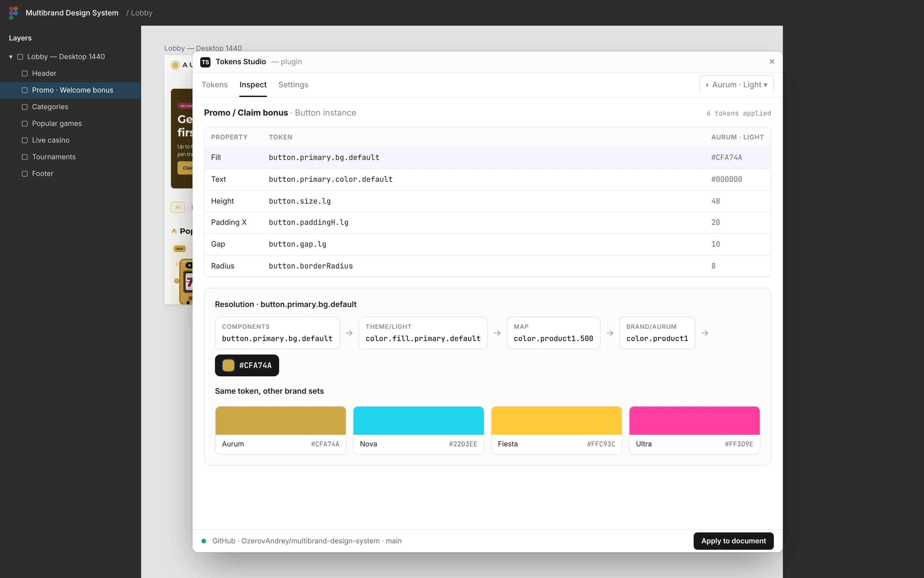Click the frame icon beside Categories layer

pos(25,107)
